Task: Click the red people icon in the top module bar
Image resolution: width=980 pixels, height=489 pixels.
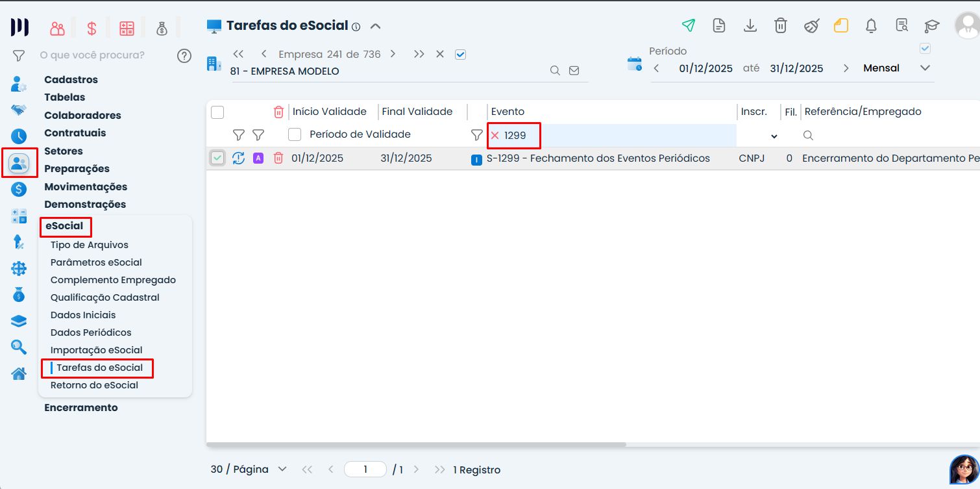Action: 58,29
